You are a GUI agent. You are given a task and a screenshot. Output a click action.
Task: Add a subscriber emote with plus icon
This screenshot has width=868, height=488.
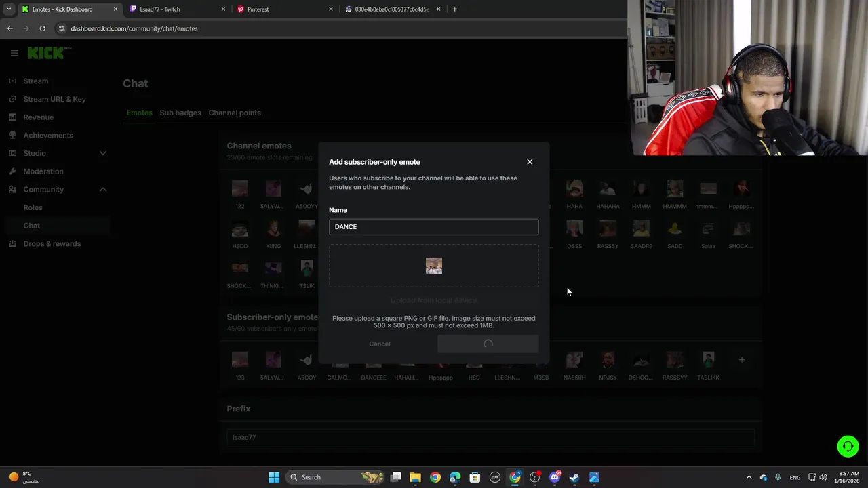coord(742,360)
